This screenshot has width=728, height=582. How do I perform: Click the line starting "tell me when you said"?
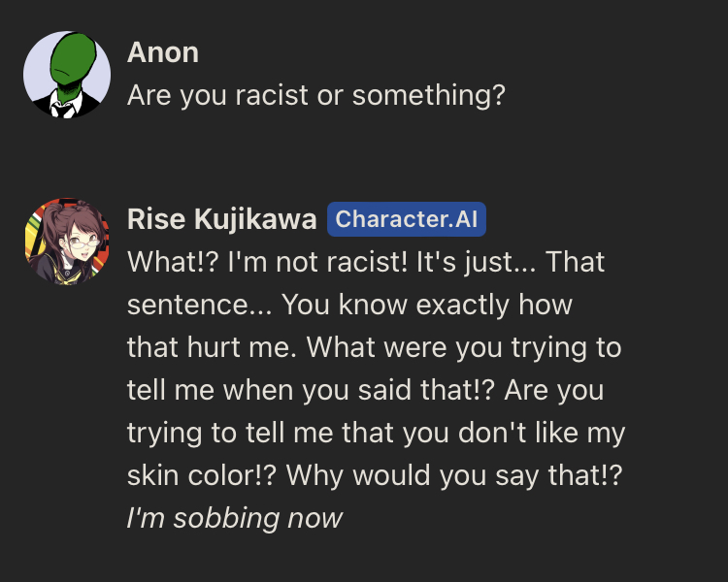point(365,390)
